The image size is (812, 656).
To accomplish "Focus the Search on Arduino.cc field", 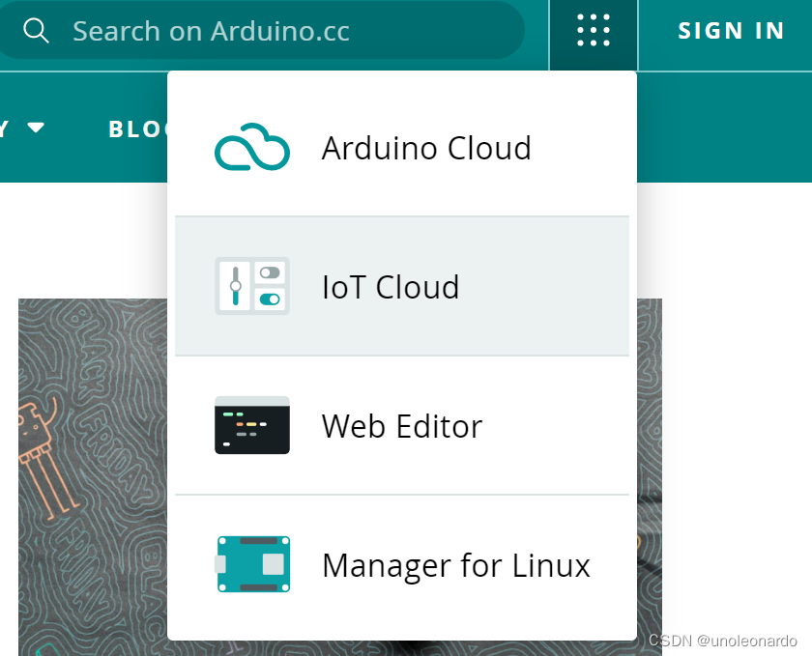I will click(x=262, y=31).
